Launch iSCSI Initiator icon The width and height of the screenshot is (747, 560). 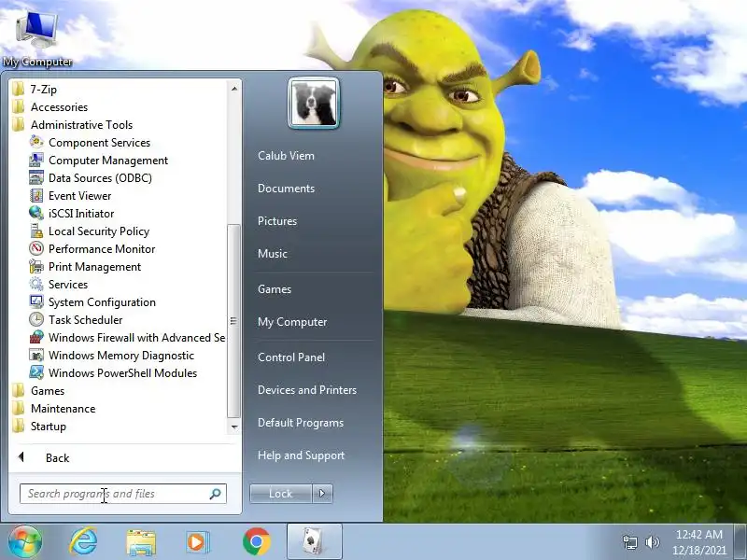pyautogui.click(x=36, y=214)
